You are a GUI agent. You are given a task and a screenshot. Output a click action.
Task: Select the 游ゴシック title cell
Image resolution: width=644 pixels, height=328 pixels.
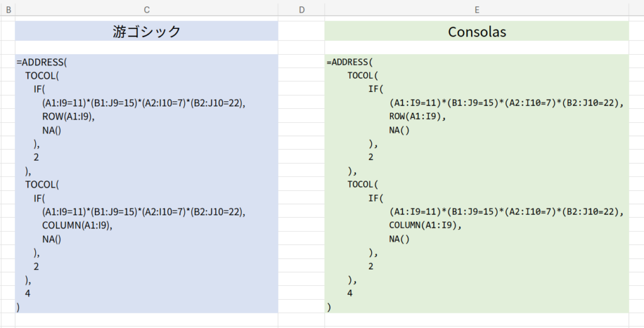point(147,31)
